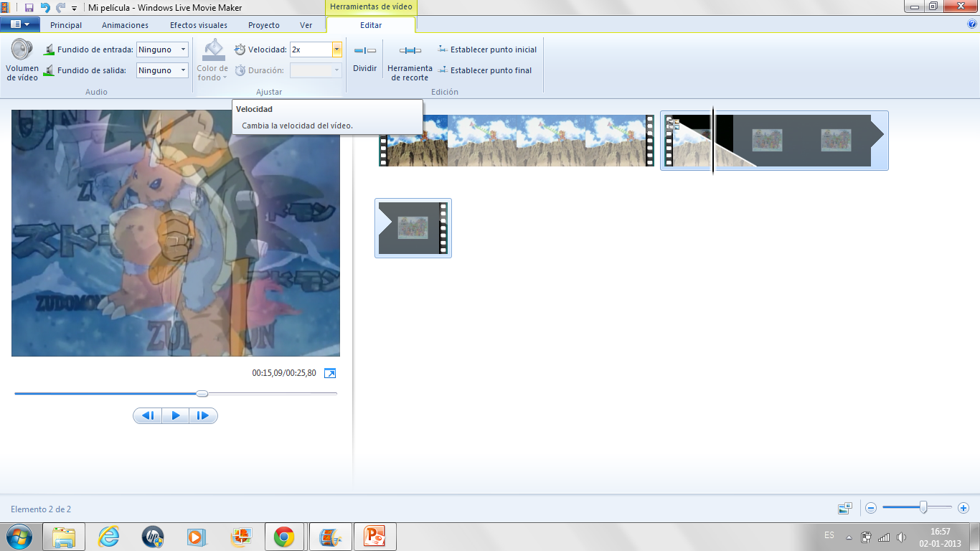Click the volume icon in system tray
The width and height of the screenshot is (980, 551).
(902, 537)
